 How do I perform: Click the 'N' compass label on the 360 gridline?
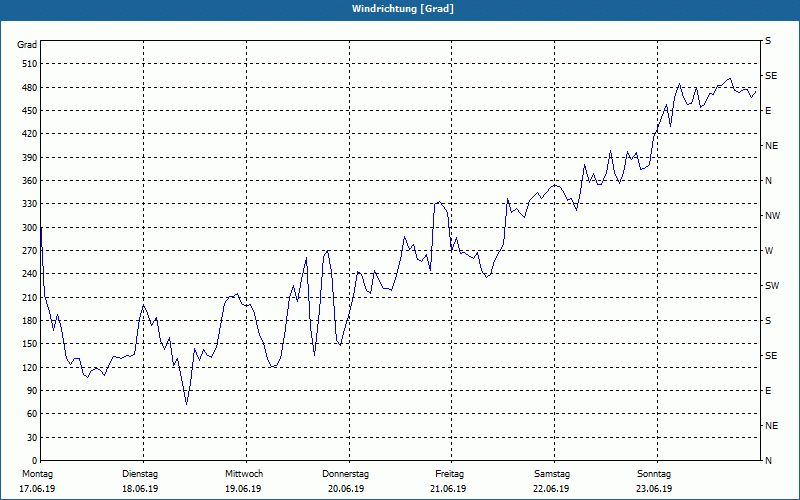click(768, 181)
